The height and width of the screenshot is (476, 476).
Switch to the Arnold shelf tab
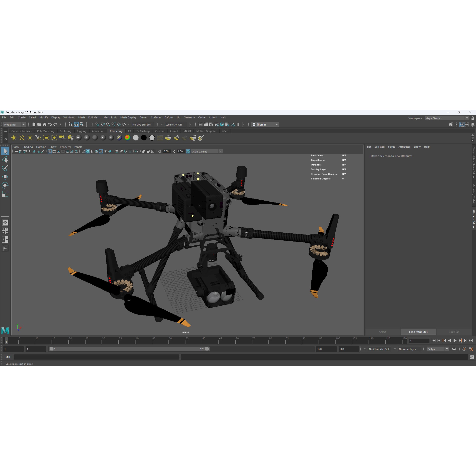tap(174, 131)
